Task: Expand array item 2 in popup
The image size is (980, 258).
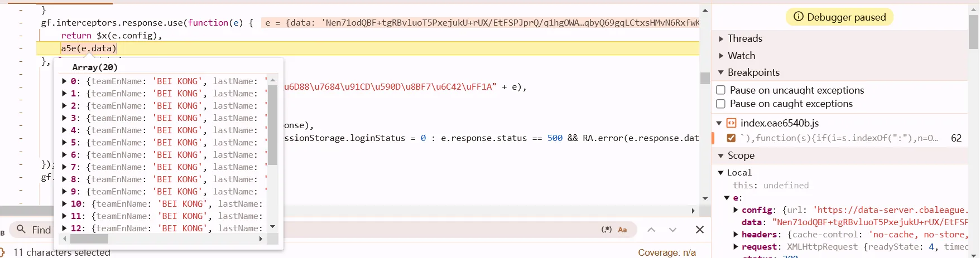Action: coord(64,106)
